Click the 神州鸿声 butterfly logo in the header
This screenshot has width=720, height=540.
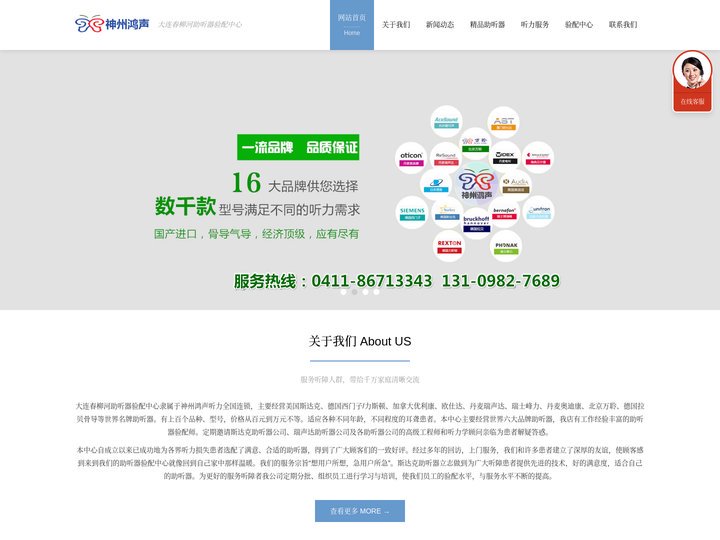click(x=112, y=24)
